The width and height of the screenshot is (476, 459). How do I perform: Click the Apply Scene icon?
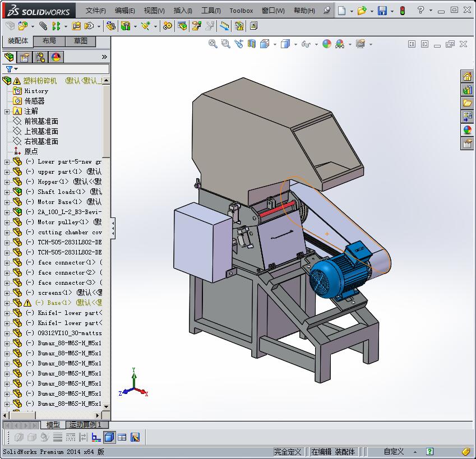pyautogui.click(x=339, y=44)
